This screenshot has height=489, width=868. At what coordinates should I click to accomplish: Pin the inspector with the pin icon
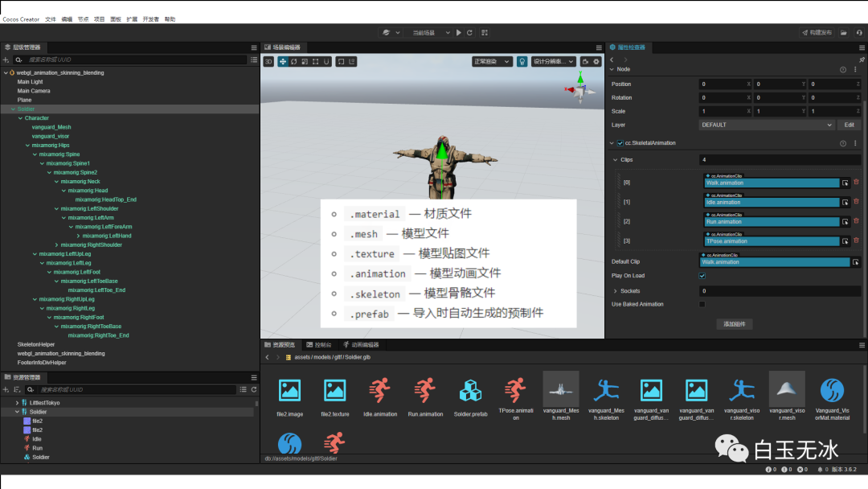point(862,60)
